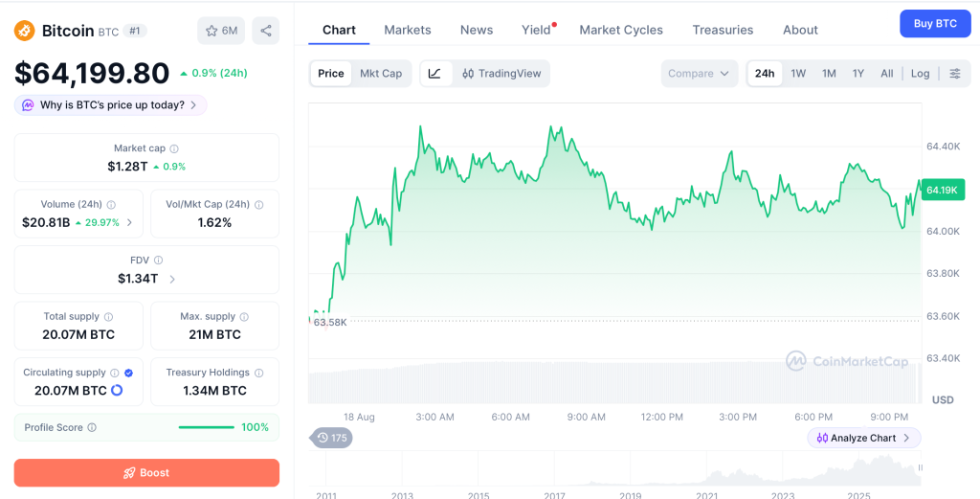Switch to TradingView chart mode
Image resolution: width=980 pixels, height=499 pixels.
(501, 73)
